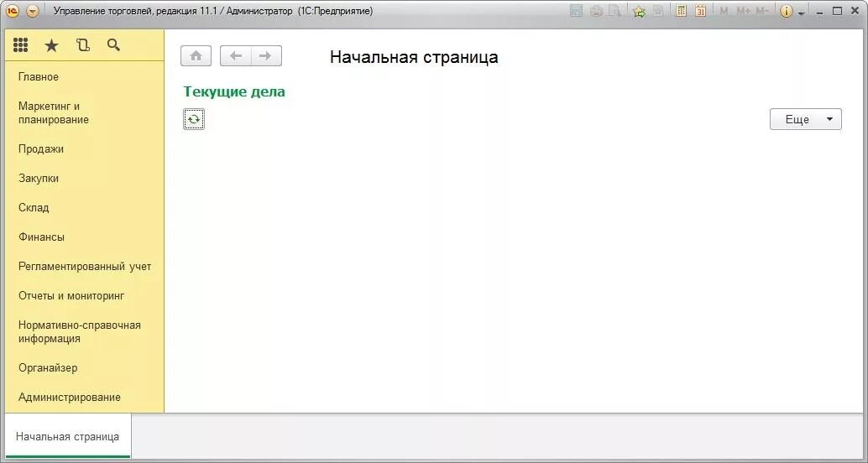The height and width of the screenshot is (463, 868).
Task: Click the M- memory button
Action: 762,11
